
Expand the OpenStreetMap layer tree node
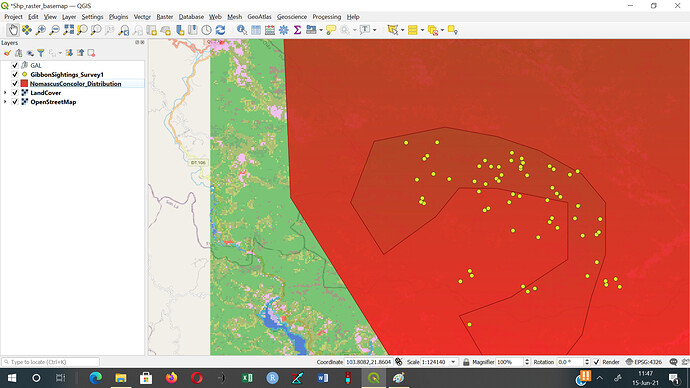(x=5, y=102)
